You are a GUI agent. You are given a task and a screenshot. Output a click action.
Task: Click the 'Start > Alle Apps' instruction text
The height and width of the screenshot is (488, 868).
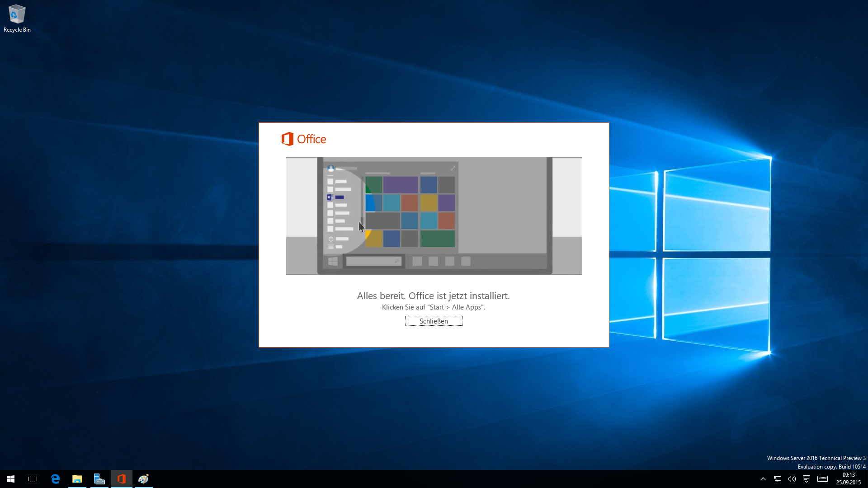point(433,307)
